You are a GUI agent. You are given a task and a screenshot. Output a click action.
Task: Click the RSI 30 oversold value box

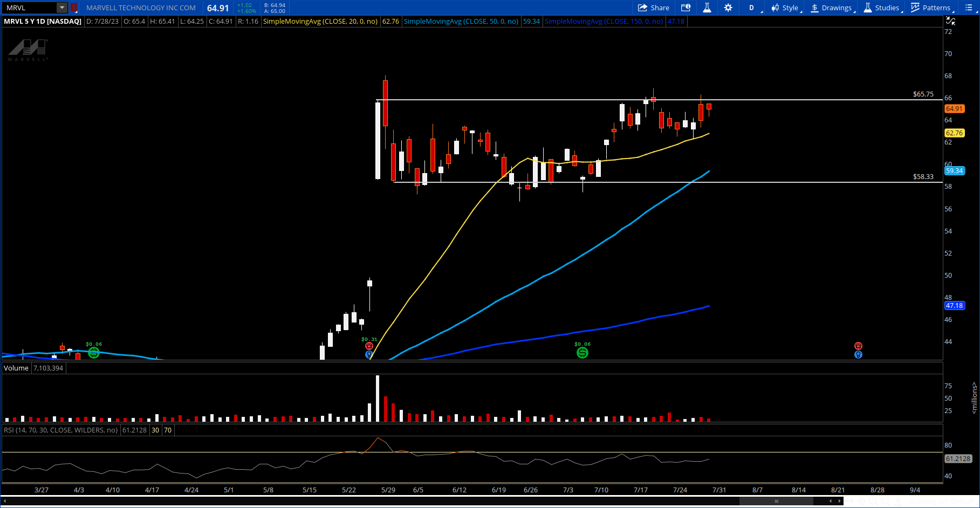click(x=155, y=430)
